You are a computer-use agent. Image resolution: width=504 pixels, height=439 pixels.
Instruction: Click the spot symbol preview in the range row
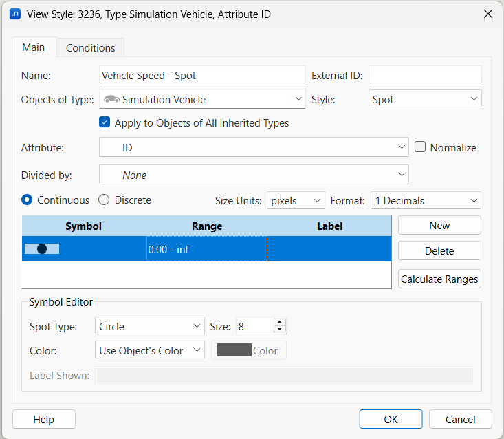(42, 249)
